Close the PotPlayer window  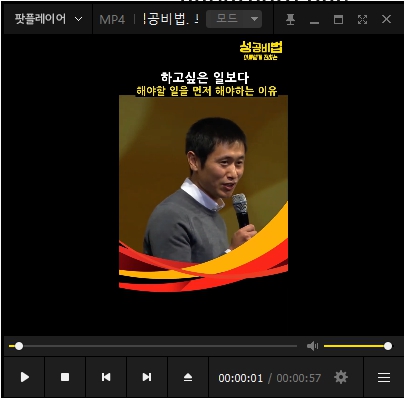pyautogui.click(x=386, y=19)
